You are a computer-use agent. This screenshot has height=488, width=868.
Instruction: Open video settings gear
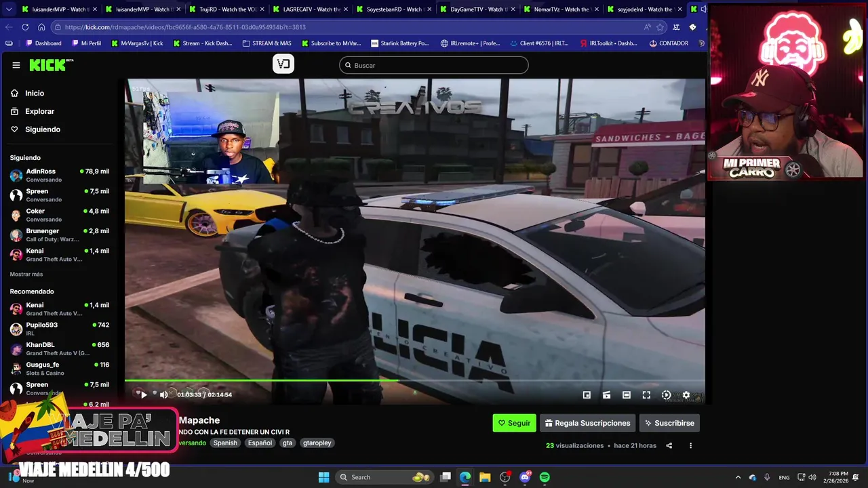click(686, 395)
